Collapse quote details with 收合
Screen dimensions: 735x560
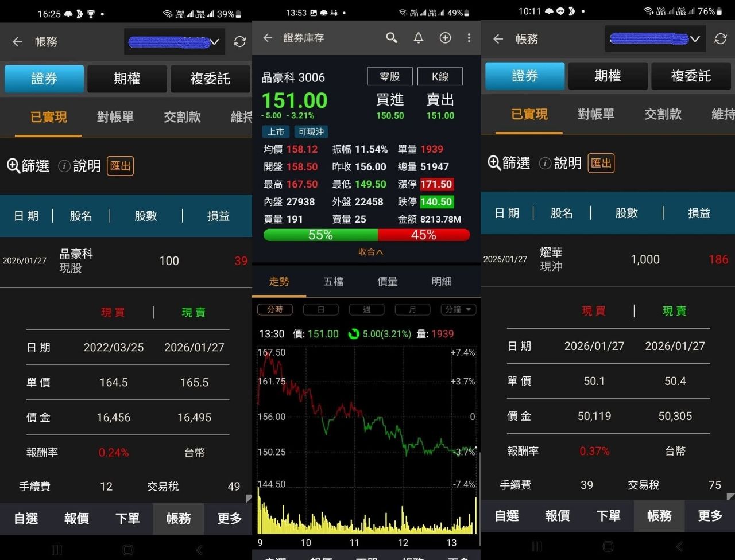(370, 252)
